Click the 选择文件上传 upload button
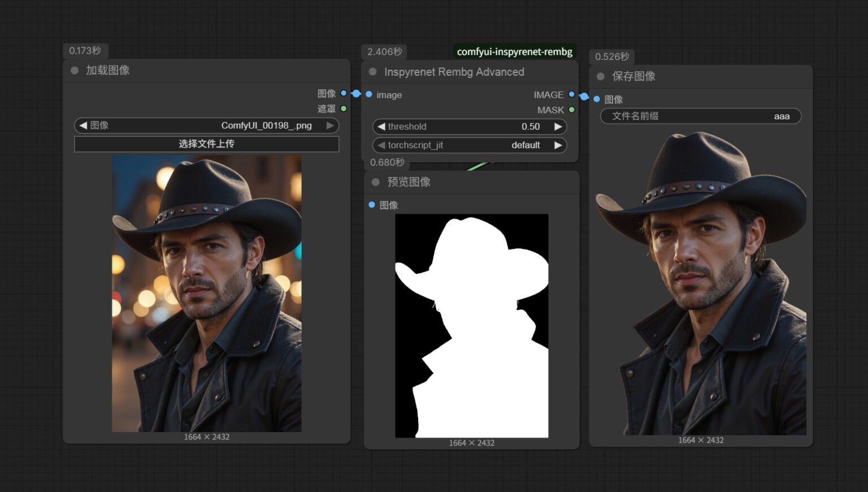868x492 pixels. click(x=206, y=144)
